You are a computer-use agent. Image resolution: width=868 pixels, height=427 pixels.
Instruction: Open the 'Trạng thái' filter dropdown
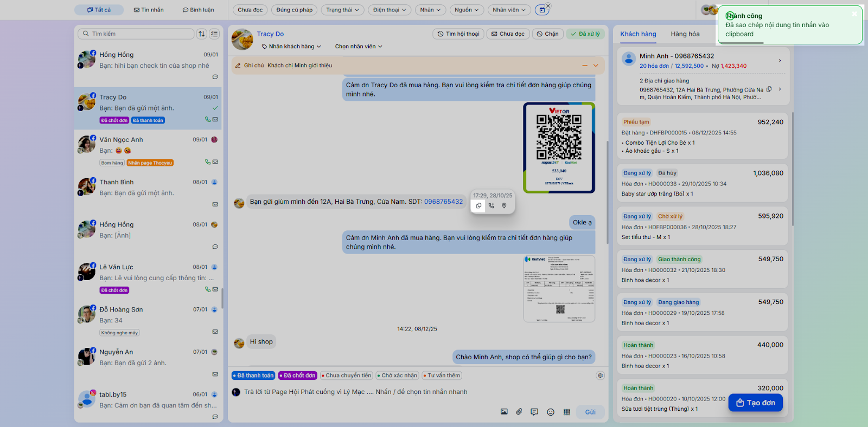[342, 10]
